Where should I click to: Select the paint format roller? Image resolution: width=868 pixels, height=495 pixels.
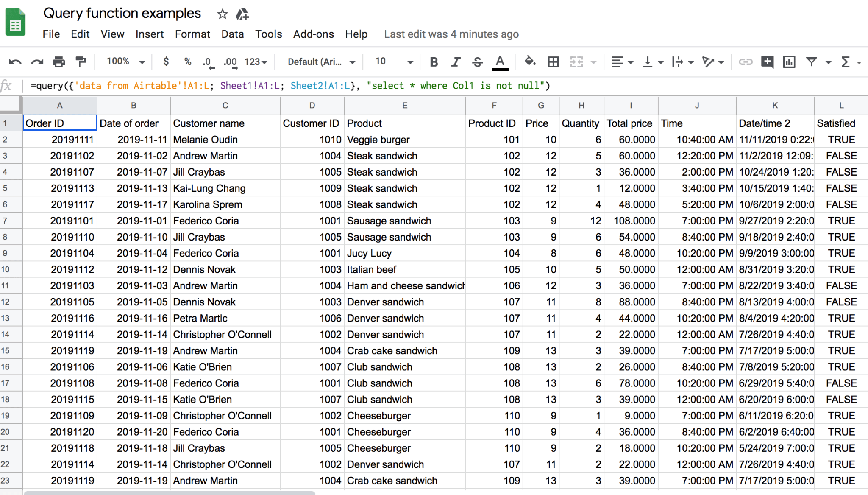click(x=81, y=62)
